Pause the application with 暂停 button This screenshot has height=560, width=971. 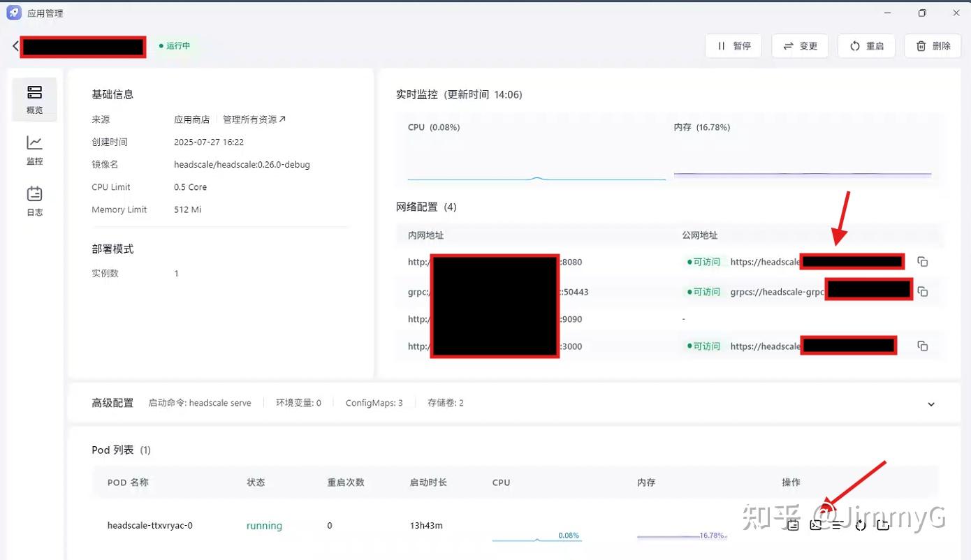733,45
